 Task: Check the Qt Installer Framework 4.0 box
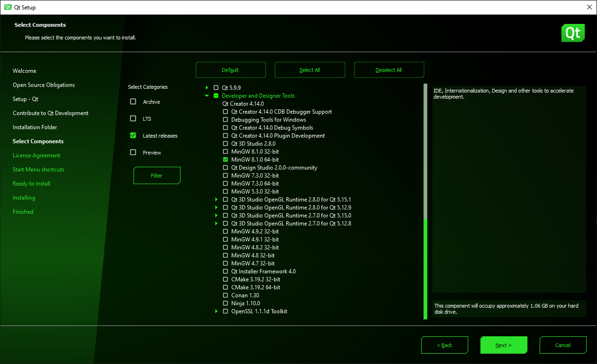point(226,271)
